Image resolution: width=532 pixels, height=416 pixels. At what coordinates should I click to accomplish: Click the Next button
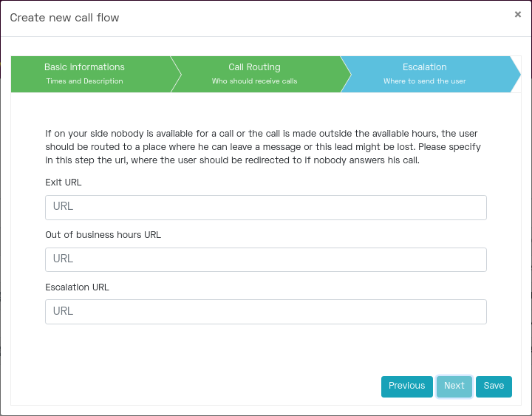454,386
